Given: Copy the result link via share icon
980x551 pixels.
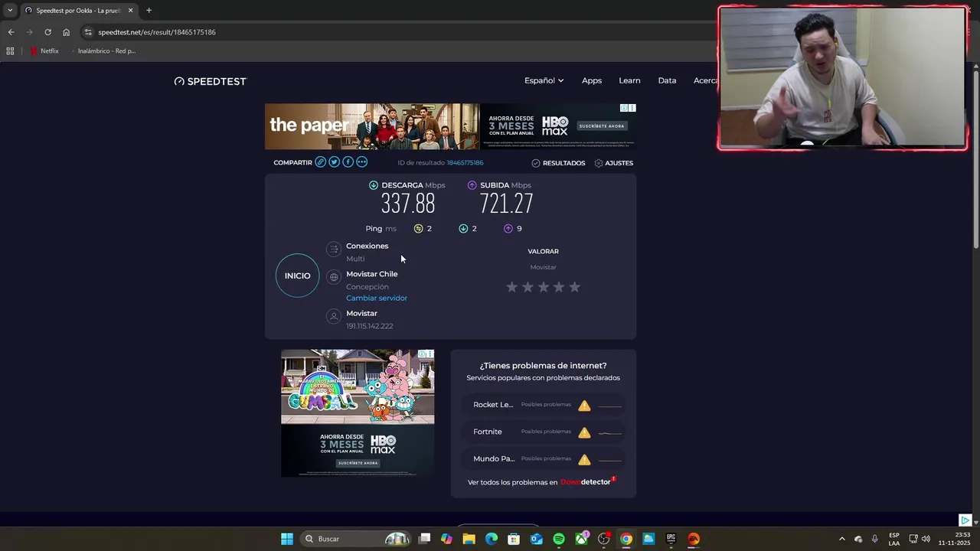Looking at the screenshot, I should pos(321,162).
